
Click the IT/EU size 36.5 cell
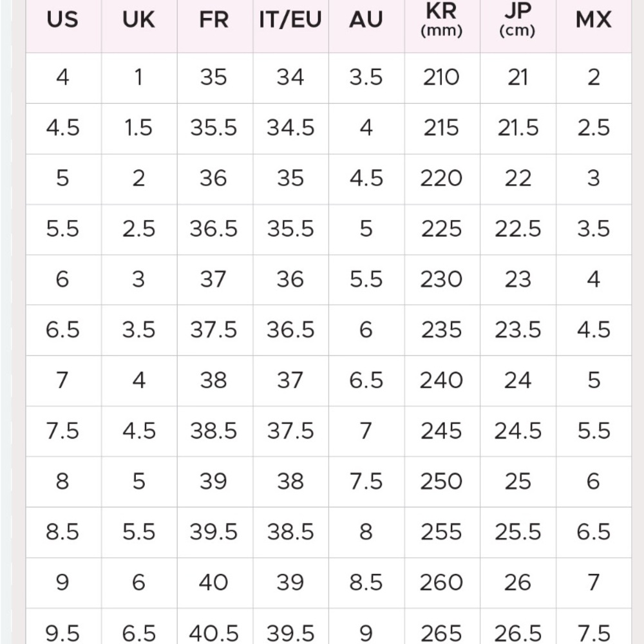click(x=290, y=330)
